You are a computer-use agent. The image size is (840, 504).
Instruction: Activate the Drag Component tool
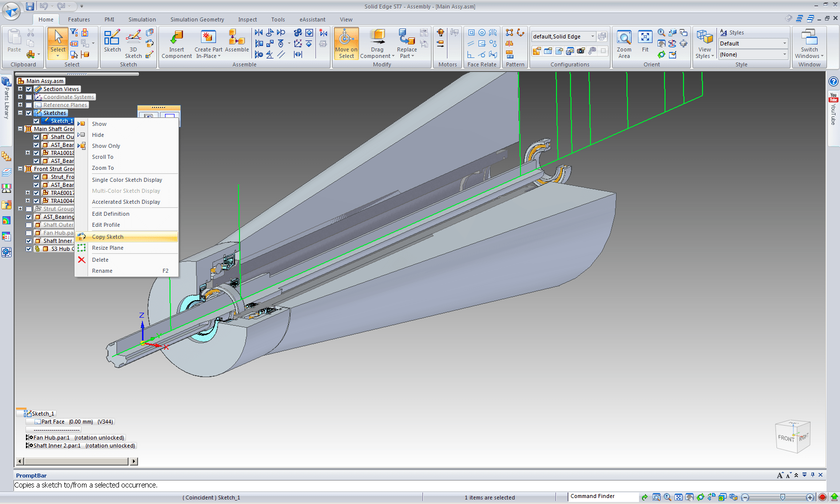click(377, 38)
